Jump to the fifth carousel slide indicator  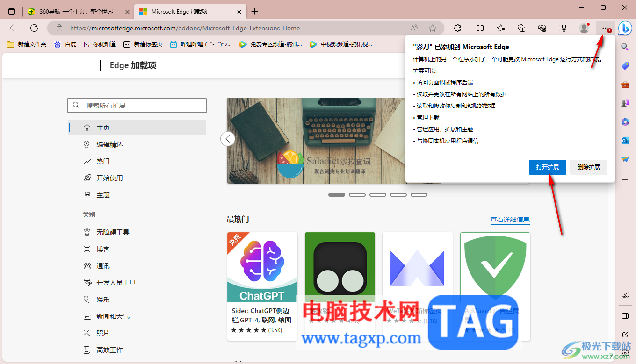(x=419, y=195)
